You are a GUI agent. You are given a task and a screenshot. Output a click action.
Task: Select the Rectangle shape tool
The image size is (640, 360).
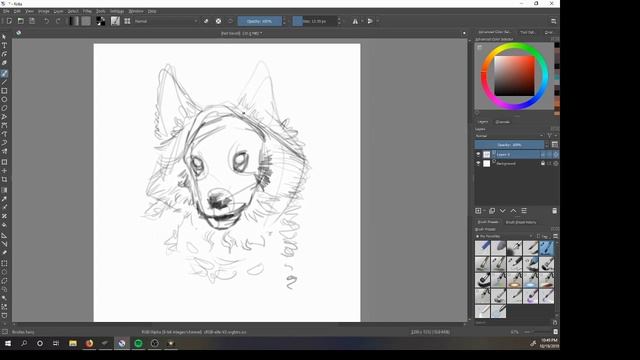[4, 91]
